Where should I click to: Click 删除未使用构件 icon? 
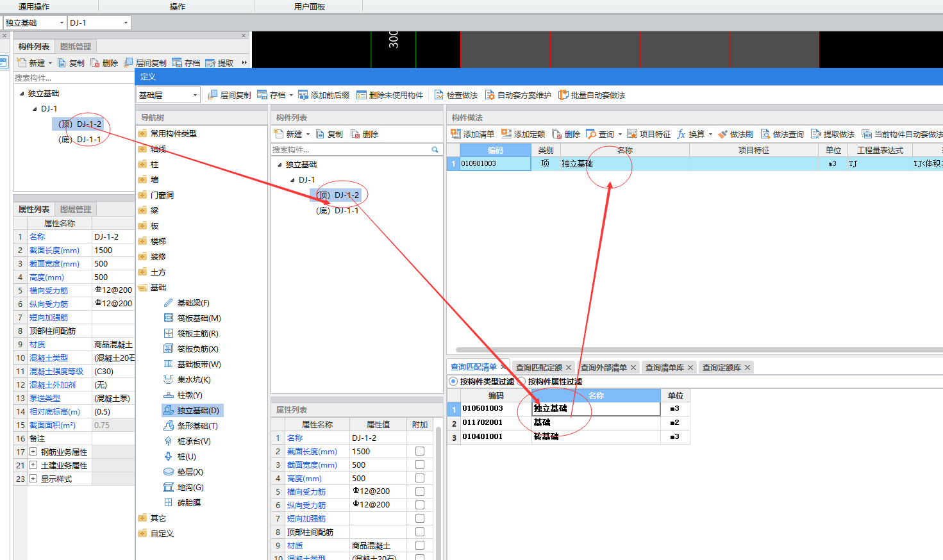pos(362,95)
